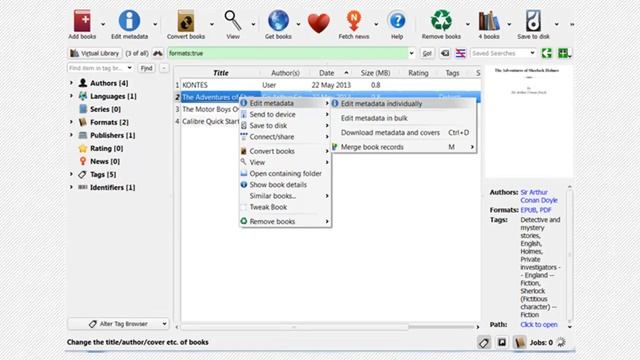Choose Send to device in context menu
This screenshot has width=640, height=360.
285,114
